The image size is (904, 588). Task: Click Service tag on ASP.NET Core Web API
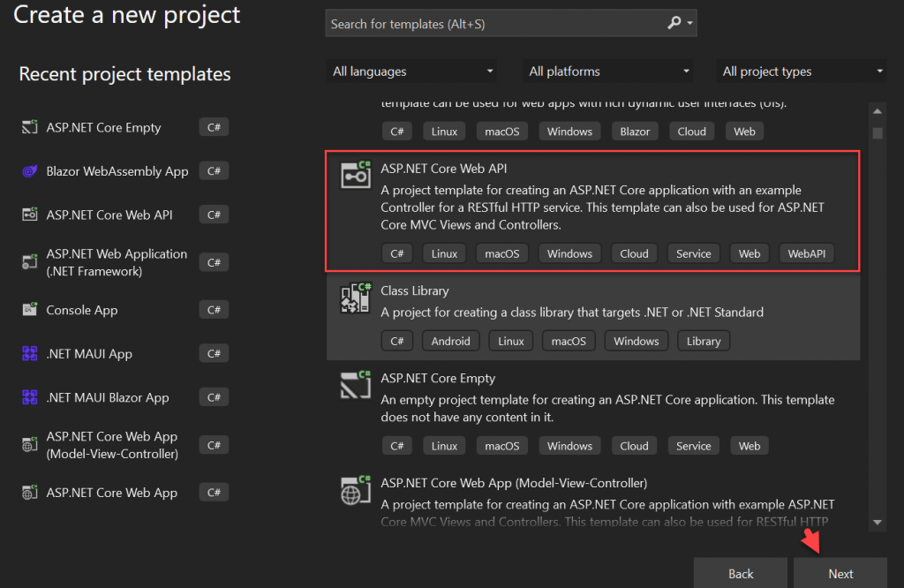(x=694, y=253)
